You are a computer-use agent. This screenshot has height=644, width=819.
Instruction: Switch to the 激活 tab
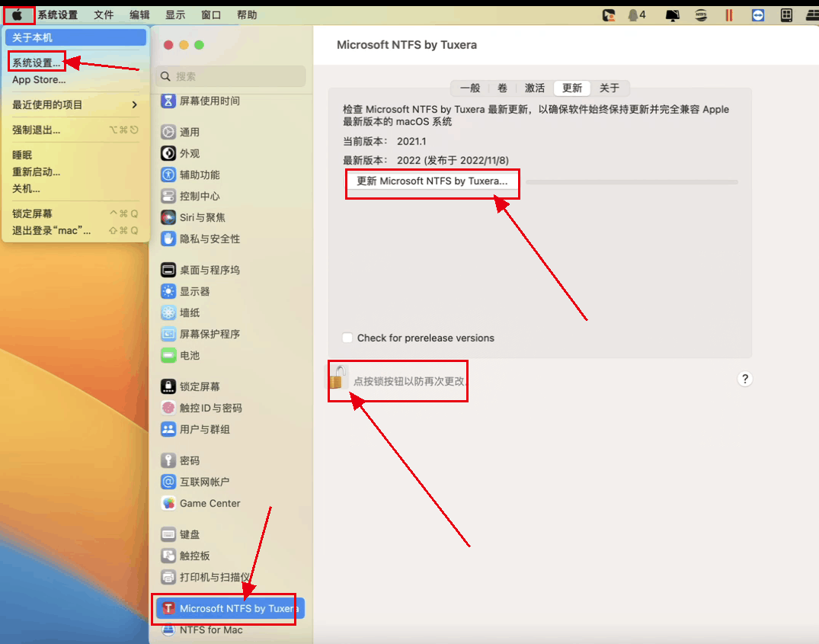click(x=535, y=88)
